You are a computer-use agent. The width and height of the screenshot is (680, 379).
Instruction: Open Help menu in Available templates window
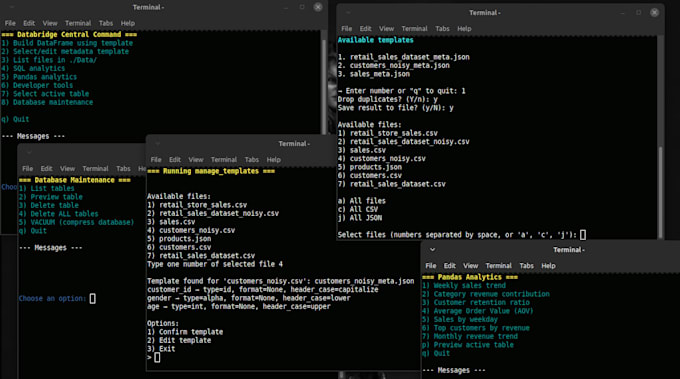coord(464,29)
